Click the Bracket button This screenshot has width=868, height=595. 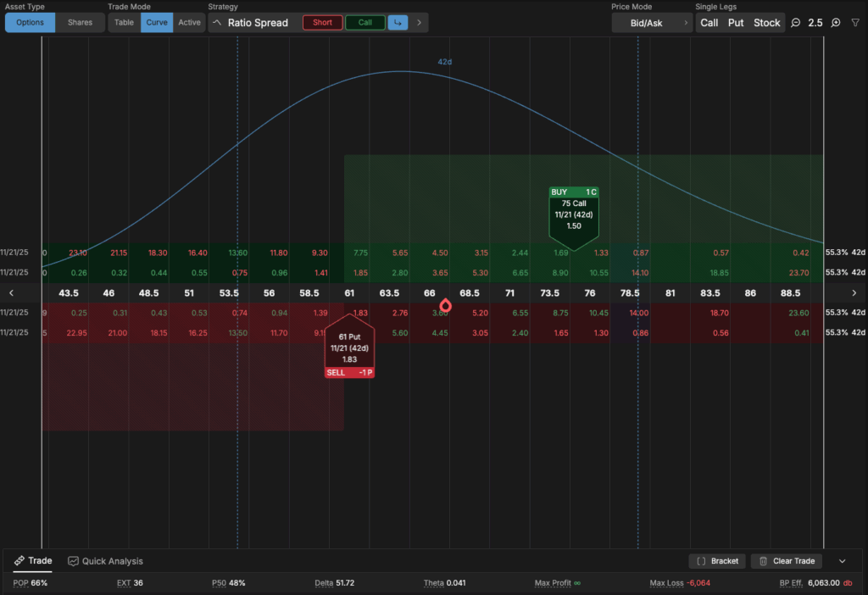(717, 561)
